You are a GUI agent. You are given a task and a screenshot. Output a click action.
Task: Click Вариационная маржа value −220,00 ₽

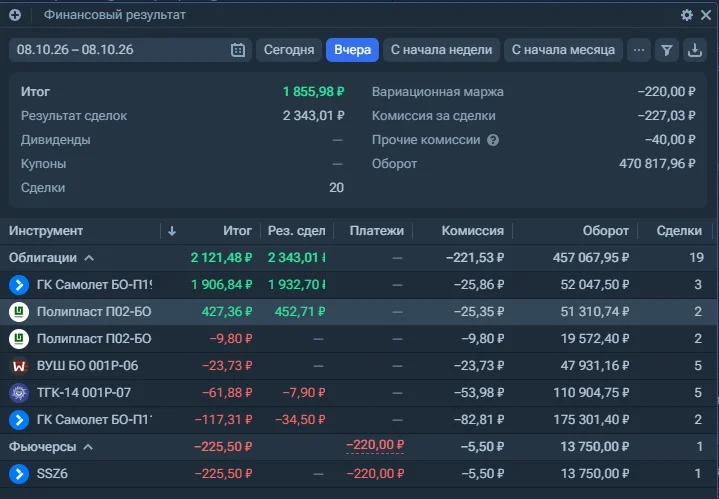point(666,92)
